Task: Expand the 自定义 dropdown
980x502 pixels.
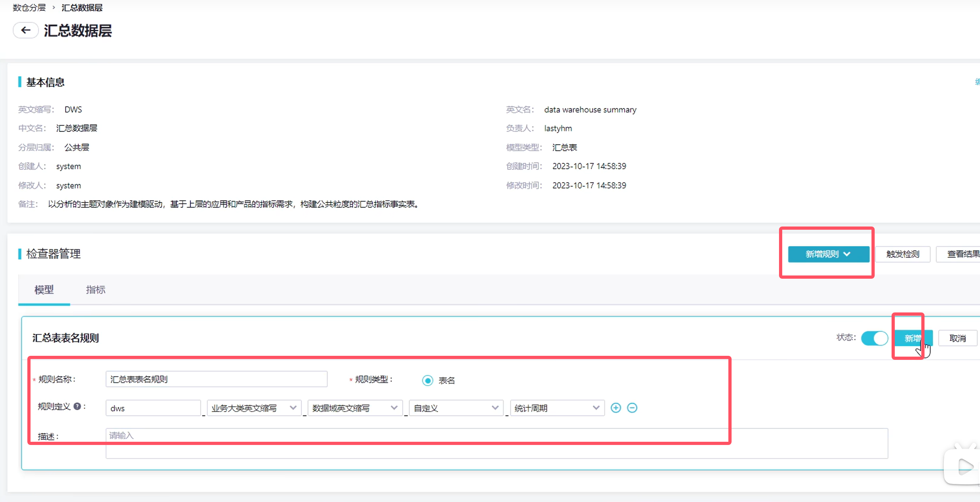Action: (456, 408)
